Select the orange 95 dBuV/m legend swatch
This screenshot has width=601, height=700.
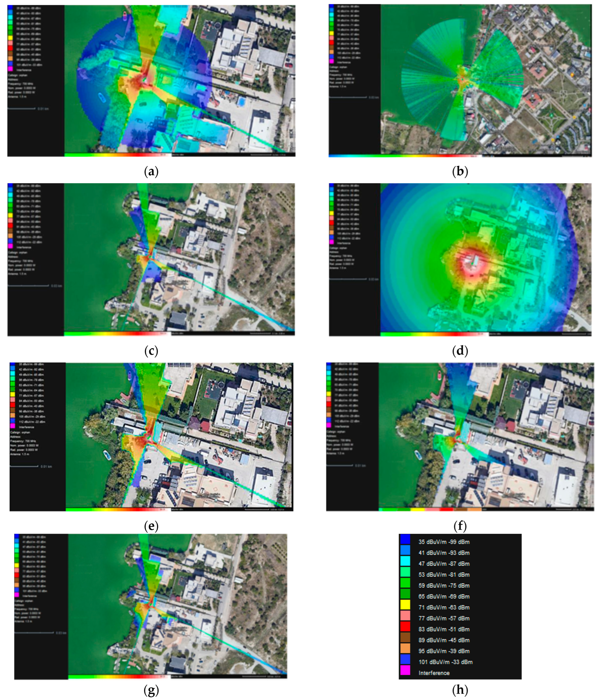pyautogui.click(x=405, y=648)
